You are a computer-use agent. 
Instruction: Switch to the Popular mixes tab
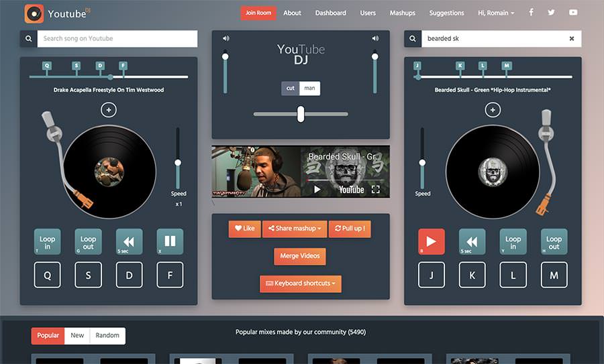point(48,336)
